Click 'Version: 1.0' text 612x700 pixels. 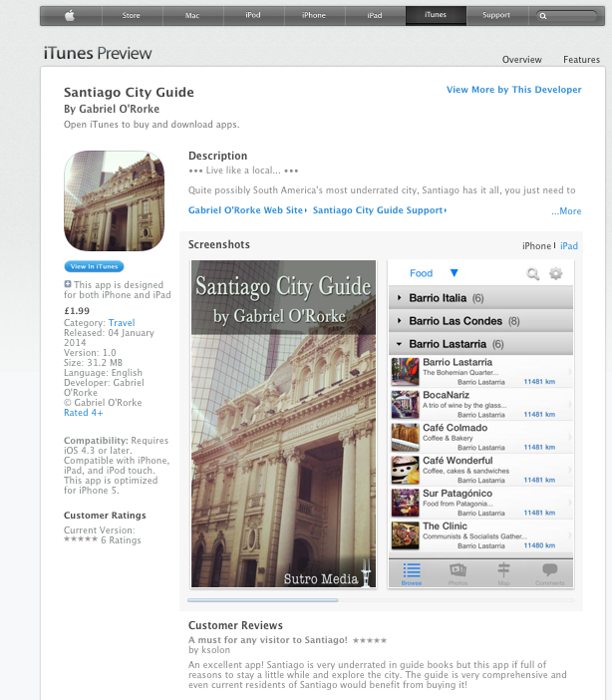tap(90, 353)
